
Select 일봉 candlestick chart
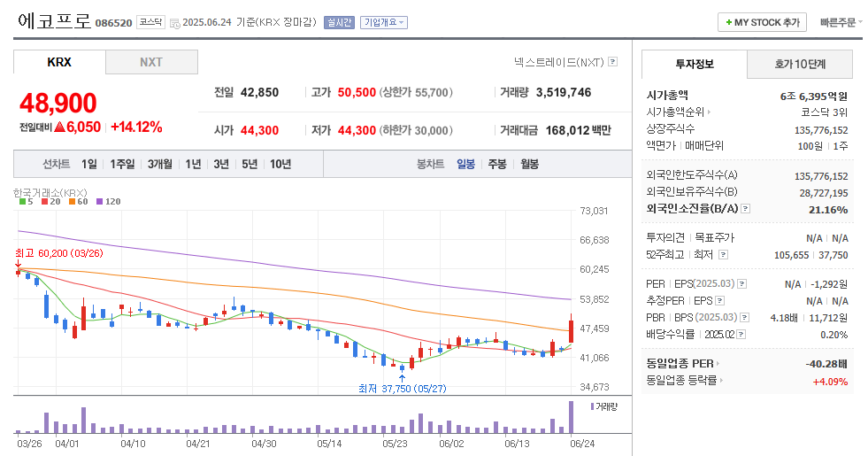(x=465, y=164)
